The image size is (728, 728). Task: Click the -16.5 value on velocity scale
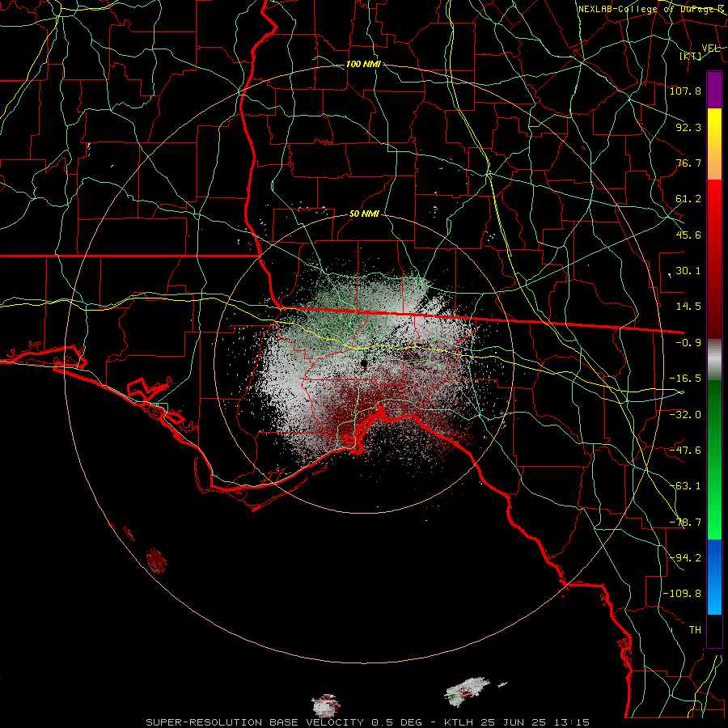pyautogui.click(x=685, y=379)
